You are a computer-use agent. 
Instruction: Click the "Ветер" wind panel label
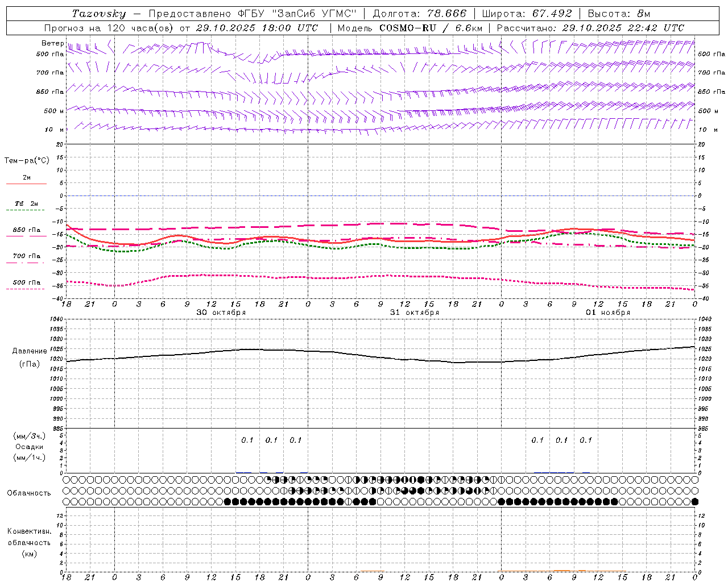pyautogui.click(x=52, y=43)
